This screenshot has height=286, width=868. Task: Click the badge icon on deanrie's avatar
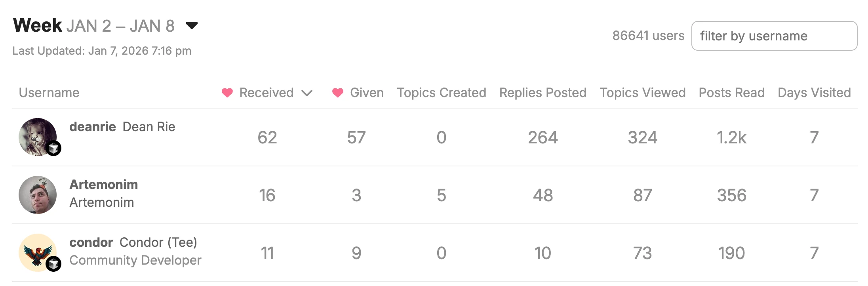(53, 149)
